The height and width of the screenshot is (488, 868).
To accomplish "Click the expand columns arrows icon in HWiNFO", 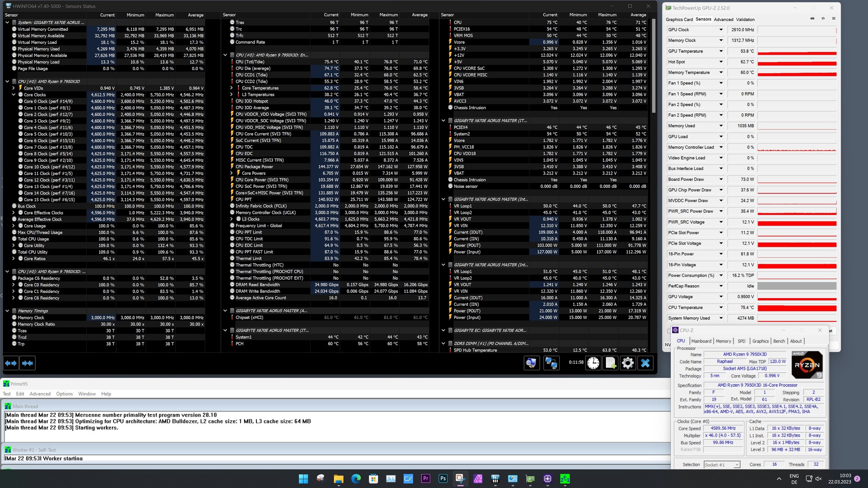I will tap(11, 363).
